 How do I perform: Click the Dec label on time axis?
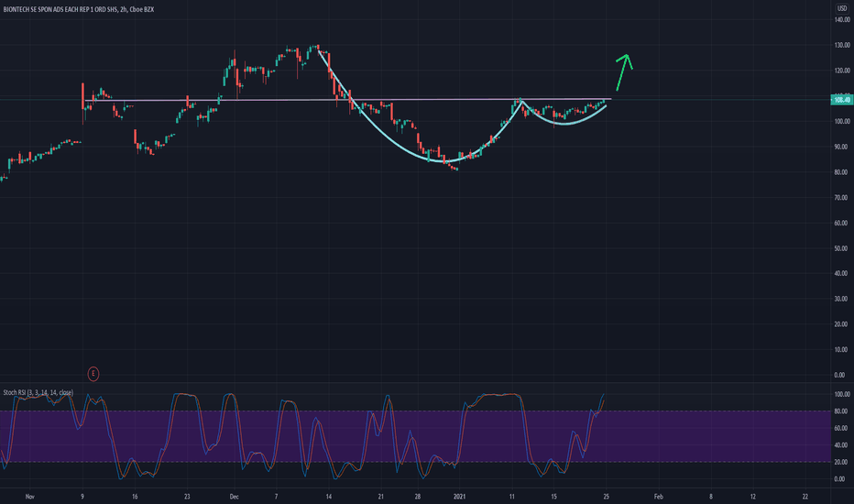coord(235,497)
